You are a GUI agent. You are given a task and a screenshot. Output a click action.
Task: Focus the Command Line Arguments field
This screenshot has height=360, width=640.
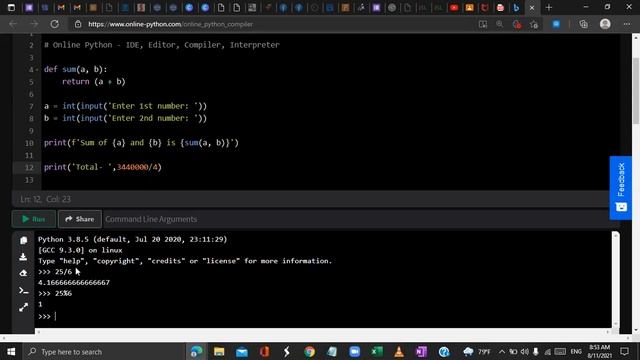click(355, 219)
